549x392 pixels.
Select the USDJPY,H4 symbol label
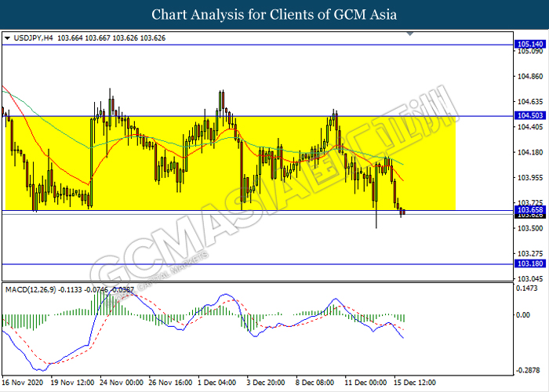(33, 38)
